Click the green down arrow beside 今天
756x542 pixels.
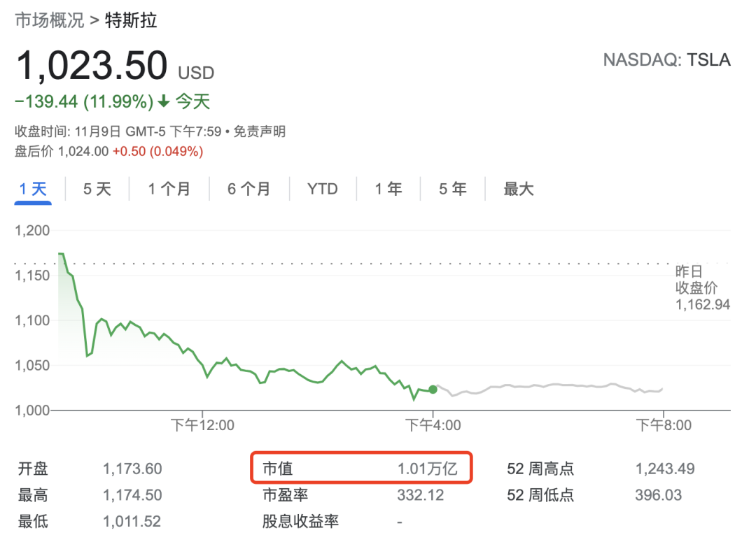point(164,102)
